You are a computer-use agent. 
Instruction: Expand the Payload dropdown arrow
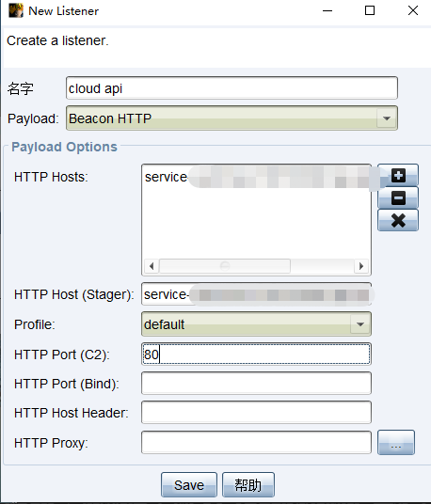(387, 118)
